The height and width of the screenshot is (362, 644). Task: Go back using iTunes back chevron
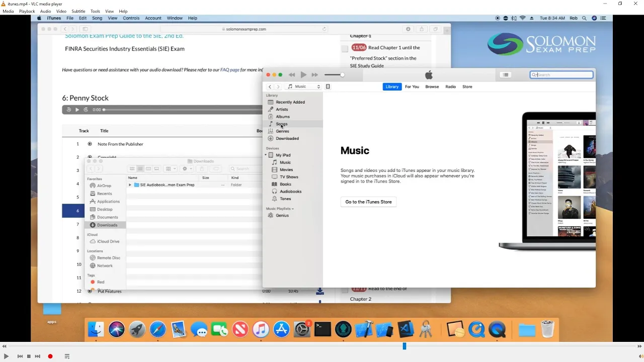point(270,86)
